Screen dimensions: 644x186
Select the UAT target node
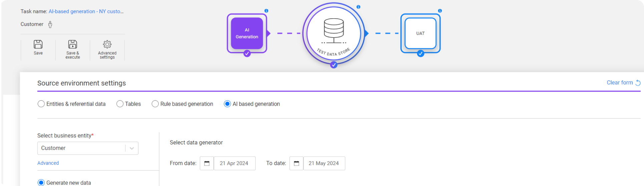pos(420,33)
